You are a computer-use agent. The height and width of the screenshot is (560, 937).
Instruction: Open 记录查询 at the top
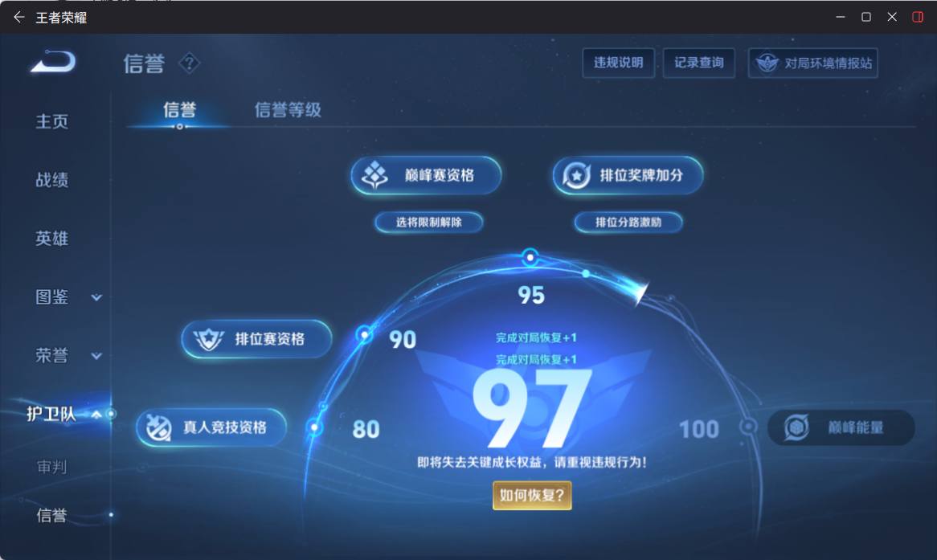tap(698, 63)
